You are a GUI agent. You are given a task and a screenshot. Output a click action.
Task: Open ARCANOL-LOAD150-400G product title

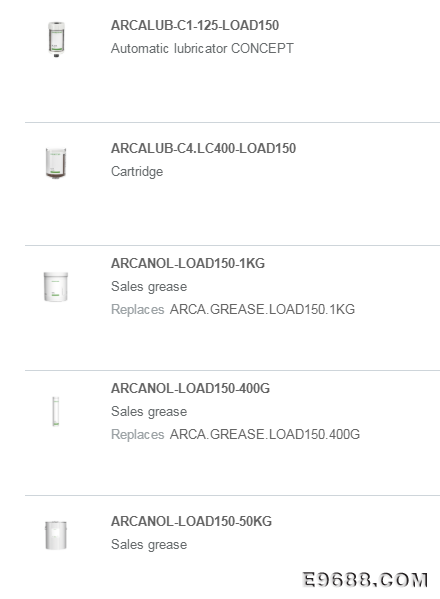click(x=190, y=388)
